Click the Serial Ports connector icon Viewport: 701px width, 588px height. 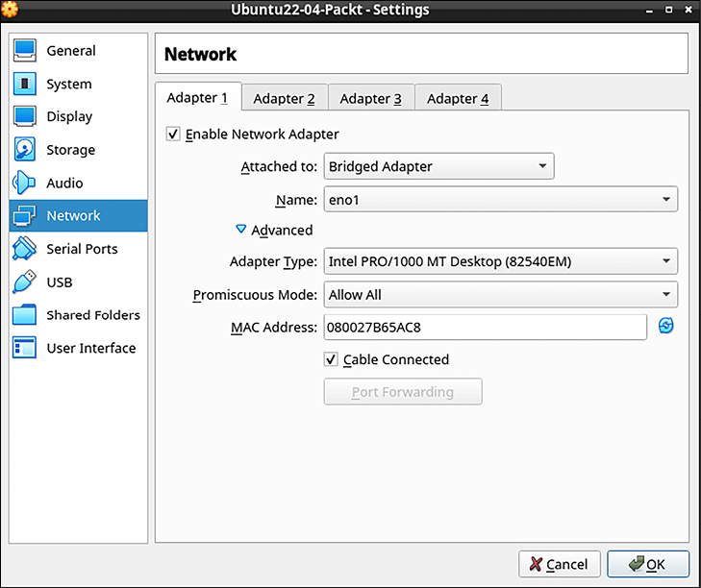tap(24, 249)
